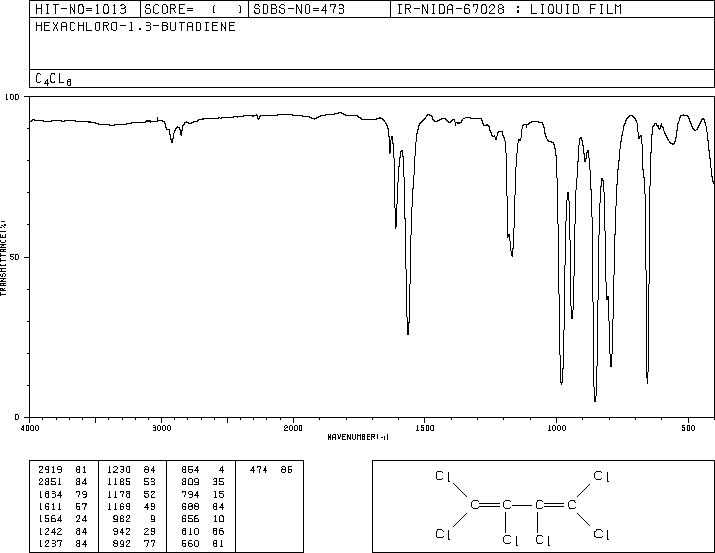Click the 1500 wavenumber axis label

425,428
